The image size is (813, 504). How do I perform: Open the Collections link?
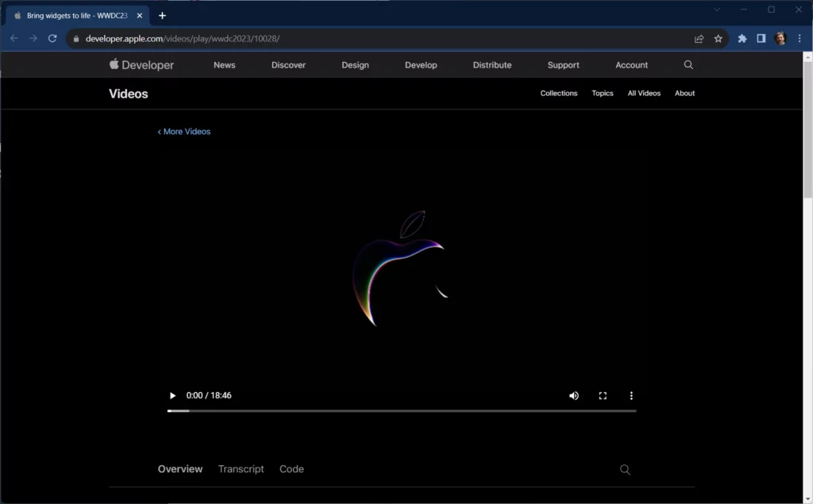click(559, 94)
